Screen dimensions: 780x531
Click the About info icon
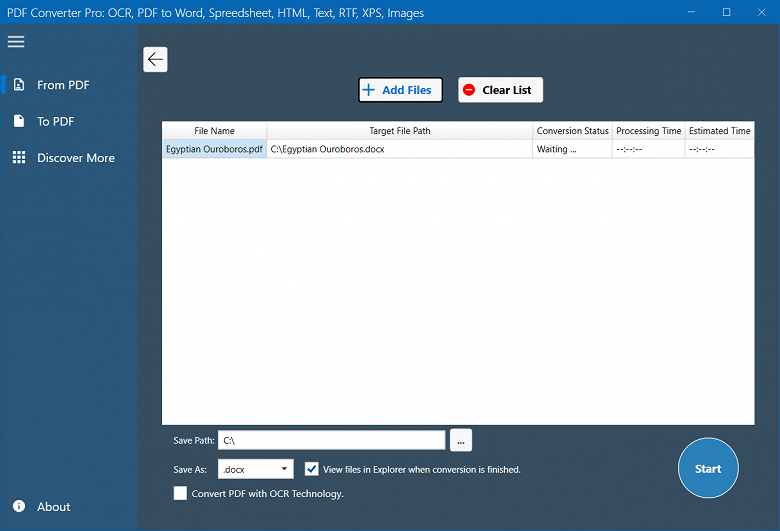coord(19,506)
